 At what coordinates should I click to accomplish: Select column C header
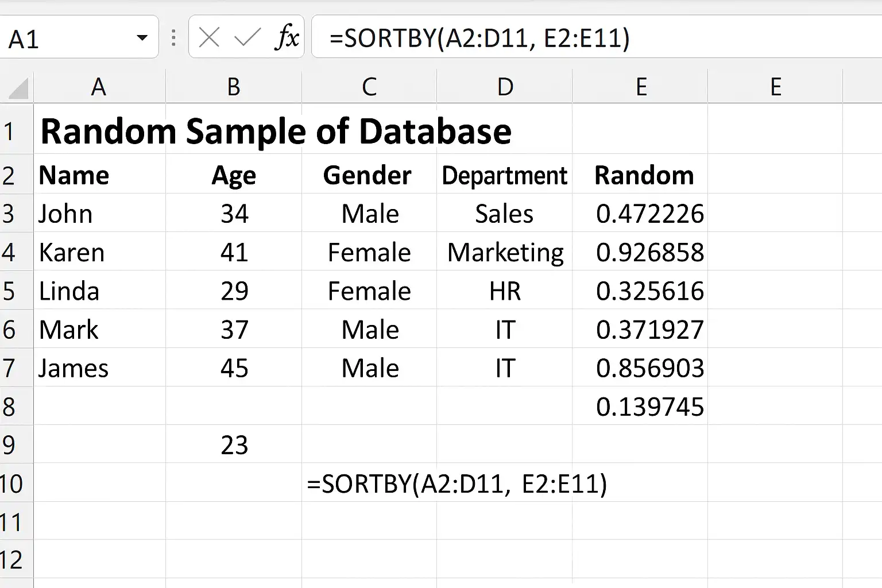coord(369,87)
